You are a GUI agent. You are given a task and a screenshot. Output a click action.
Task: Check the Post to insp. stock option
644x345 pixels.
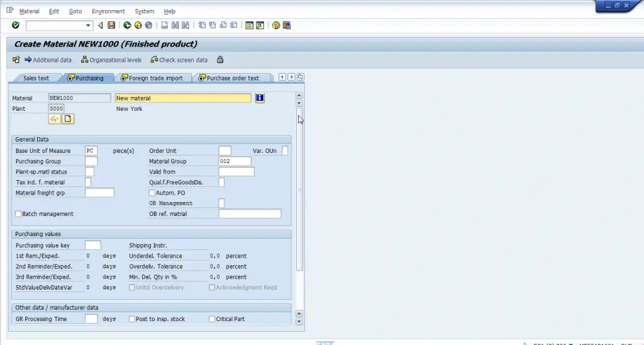(x=131, y=319)
